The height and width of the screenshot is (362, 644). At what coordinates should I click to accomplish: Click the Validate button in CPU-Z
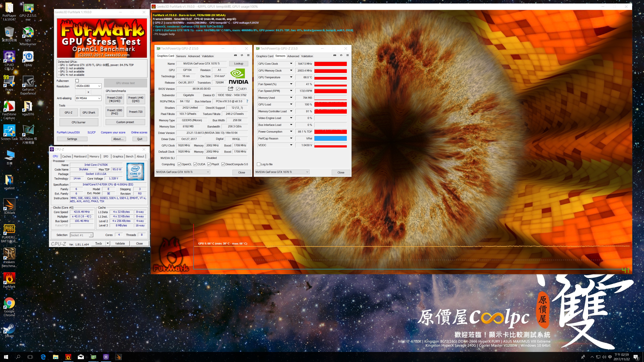click(120, 243)
